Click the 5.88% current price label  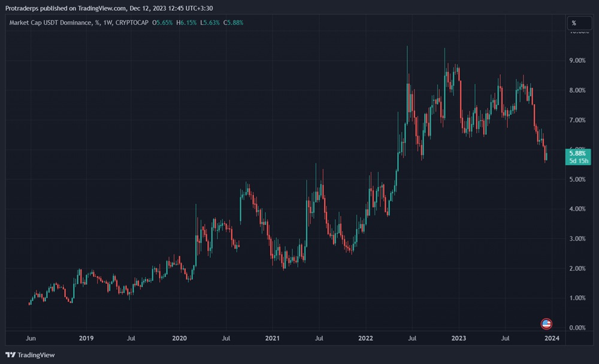click(577, 153)
